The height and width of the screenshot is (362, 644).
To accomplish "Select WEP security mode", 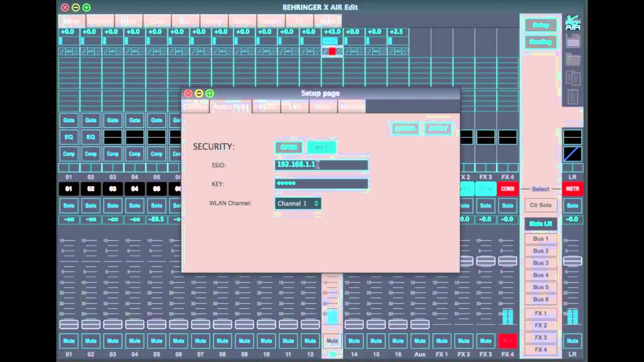I will coord(321,147).
